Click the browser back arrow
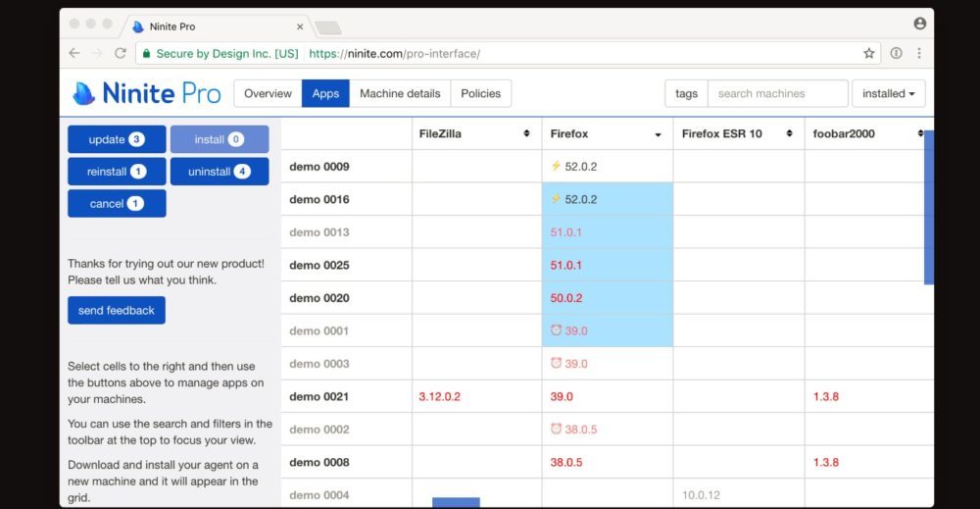 coord(74,53)
